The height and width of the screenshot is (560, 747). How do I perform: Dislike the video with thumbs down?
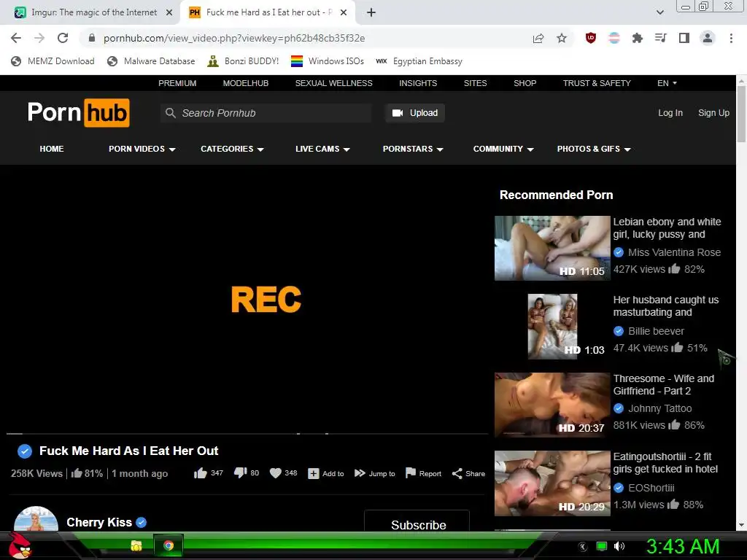point(240,472)
